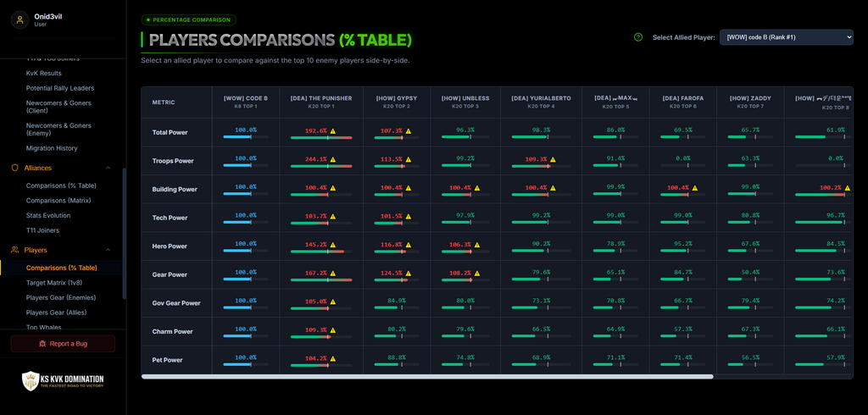Open Comparisons (Matrix) under Alliances

click(58, 201)
